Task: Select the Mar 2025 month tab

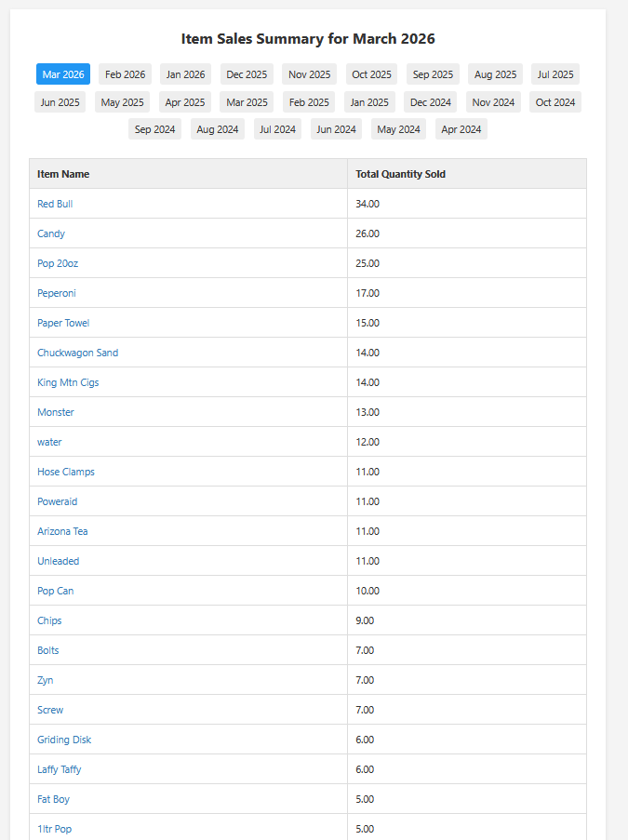Action: pos(247,102)
